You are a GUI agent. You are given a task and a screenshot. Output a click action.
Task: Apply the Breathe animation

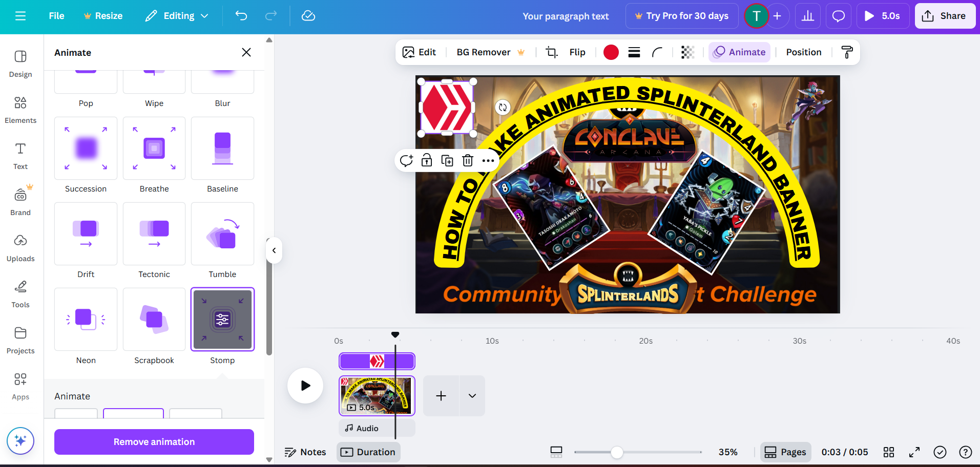coord(154,148)
